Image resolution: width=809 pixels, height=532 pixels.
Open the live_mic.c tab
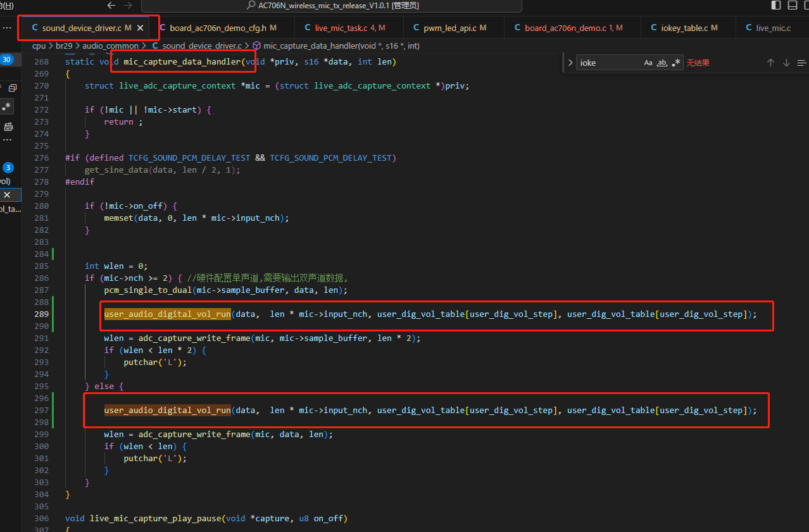[772, 28]
